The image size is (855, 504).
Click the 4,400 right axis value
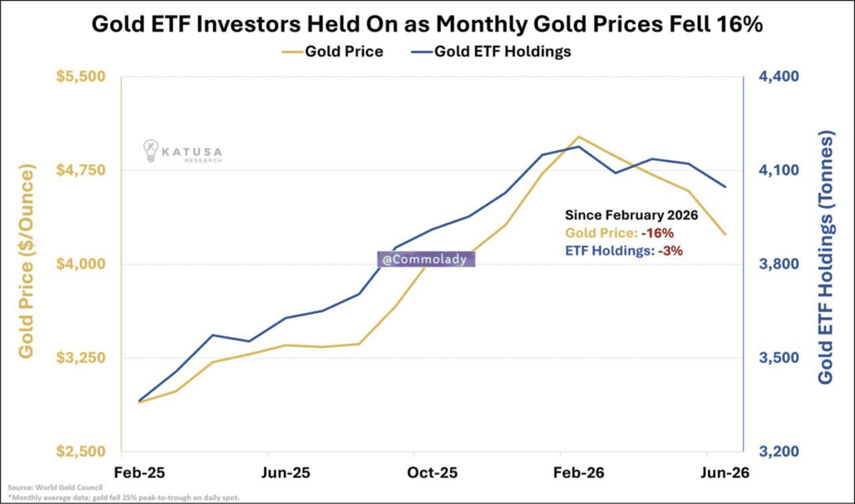[x=779, y=76]
